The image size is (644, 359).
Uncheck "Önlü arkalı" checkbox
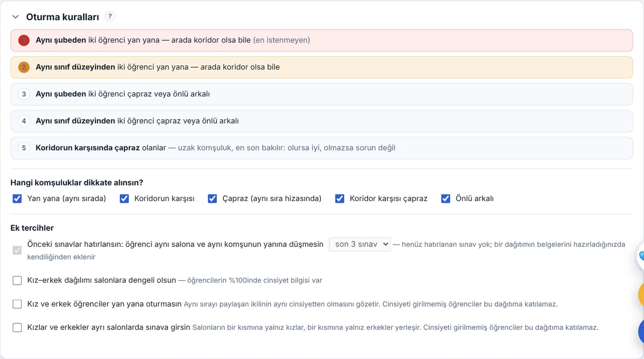[445, 199]
